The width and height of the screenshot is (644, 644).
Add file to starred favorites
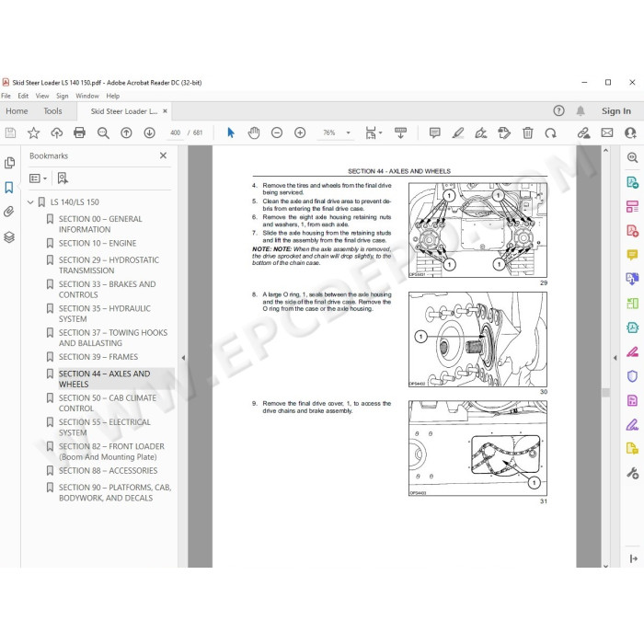click(33, 132)
